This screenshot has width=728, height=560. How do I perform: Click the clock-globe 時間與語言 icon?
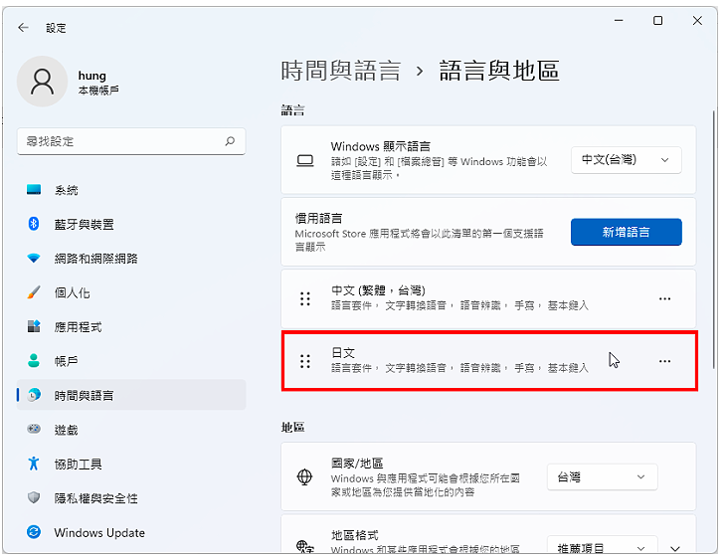(34, 395)
